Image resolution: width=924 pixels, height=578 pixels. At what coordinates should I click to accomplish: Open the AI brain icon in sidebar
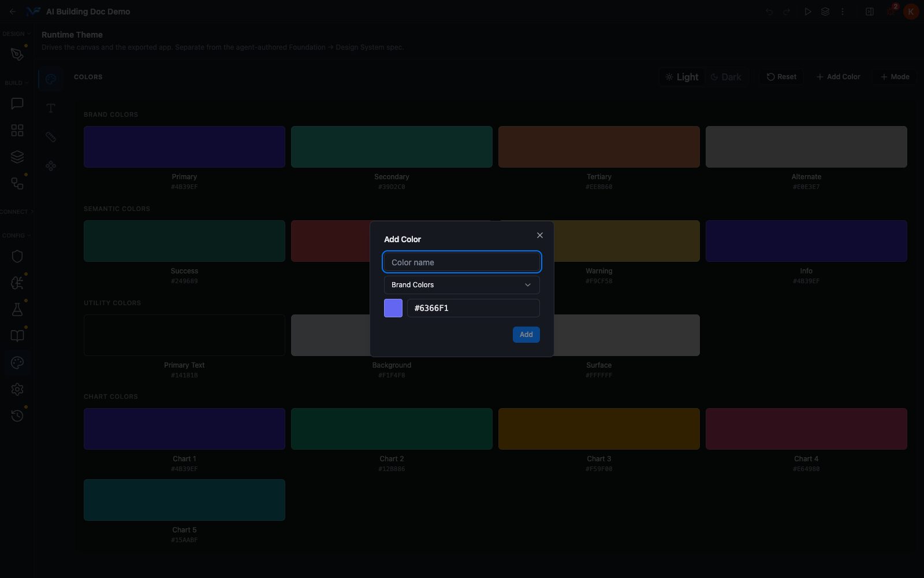pos(17,283)
